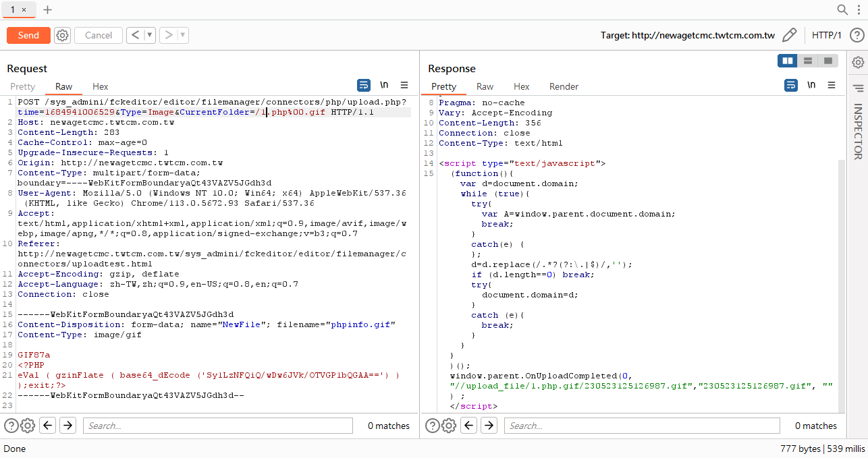Toggle word wrap in Request panel
The width and height of the screenshot is (868, 458).
[x=364, y=85]
